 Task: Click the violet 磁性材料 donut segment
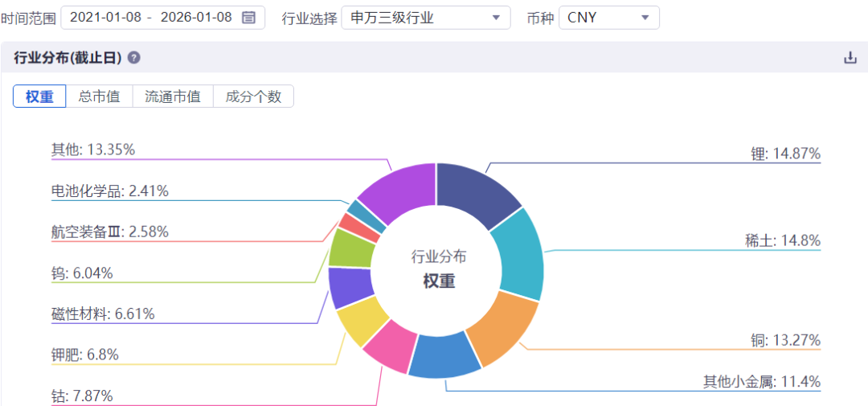pyautogui.click(x=350, y=288)
